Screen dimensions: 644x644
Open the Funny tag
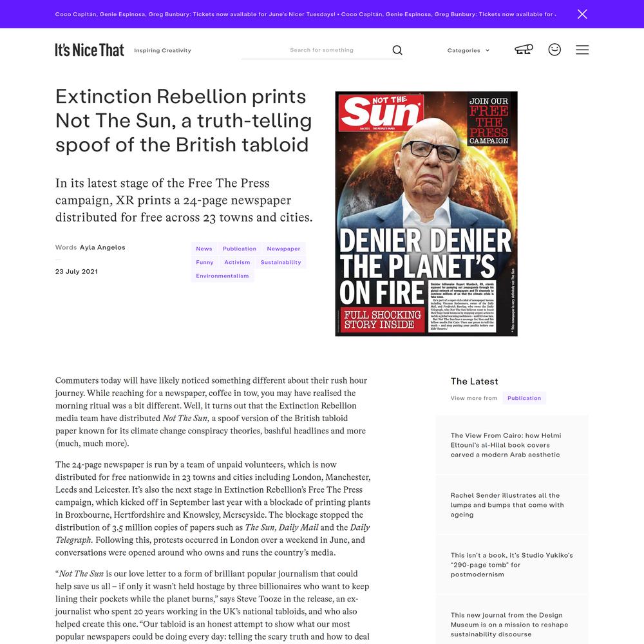pyautogui.click(x=205, y=263)
